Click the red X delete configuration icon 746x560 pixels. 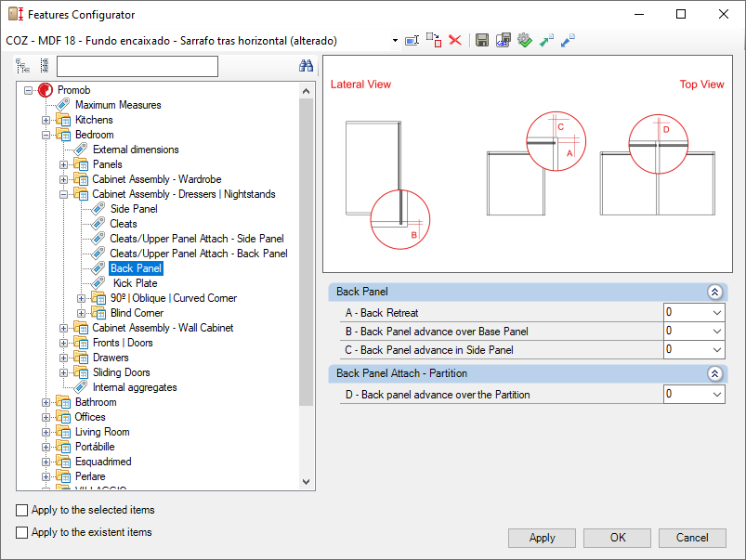[x=455, y=41]
